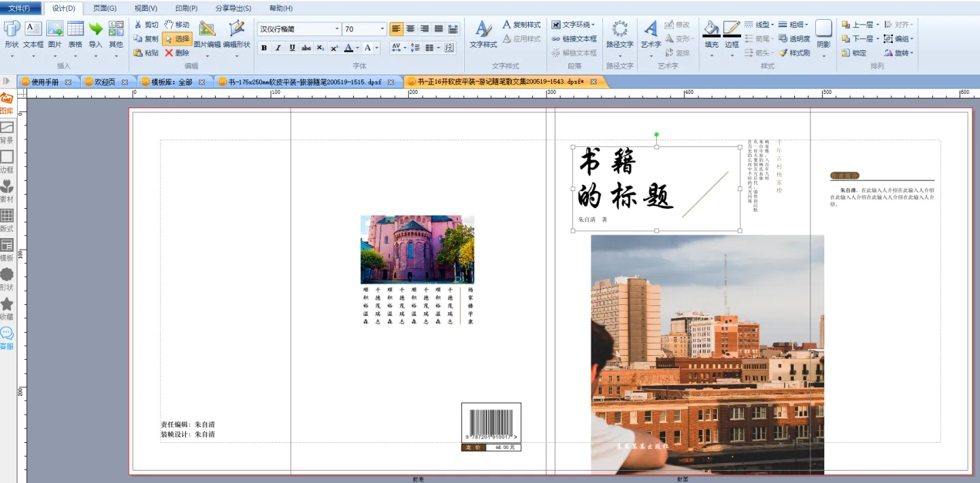Switch to 页面(G) ribbon tab
Image resolution: width=980 pixels, height=483 pixels.
[104, 8]
